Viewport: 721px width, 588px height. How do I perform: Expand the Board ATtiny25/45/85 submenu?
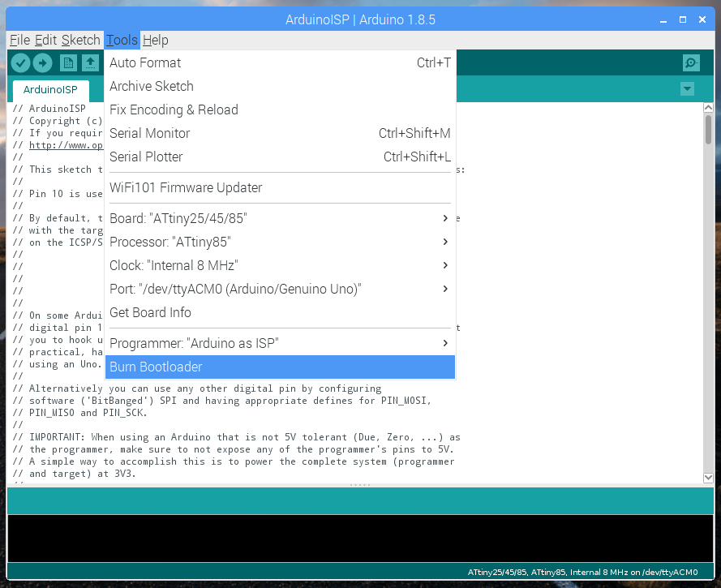coord(280,218)
